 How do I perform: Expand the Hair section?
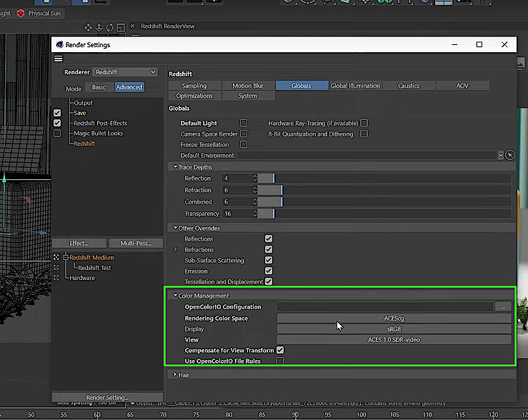[x=175, y=374]
